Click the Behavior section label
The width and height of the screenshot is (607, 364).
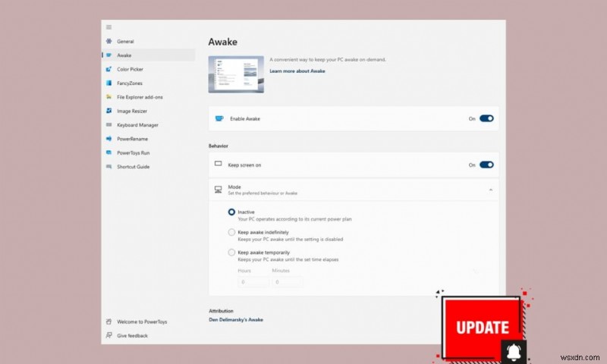219,146
